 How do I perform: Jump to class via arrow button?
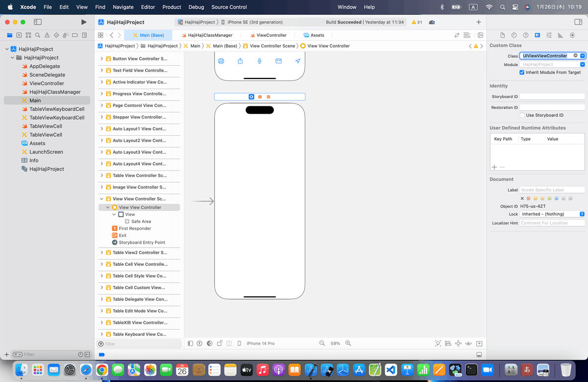tap(576, 56)
